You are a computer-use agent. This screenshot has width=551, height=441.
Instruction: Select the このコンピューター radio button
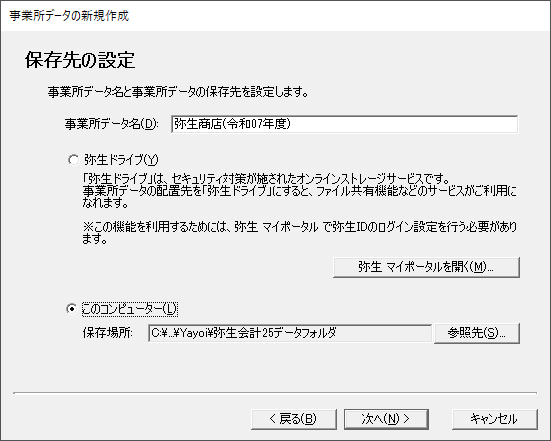tap(72, 309)
